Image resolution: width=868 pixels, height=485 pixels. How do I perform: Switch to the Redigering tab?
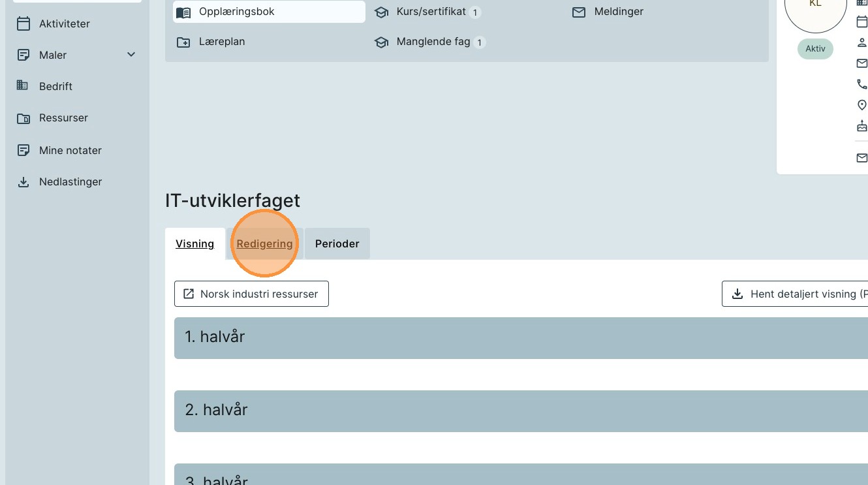coord(264,243)
